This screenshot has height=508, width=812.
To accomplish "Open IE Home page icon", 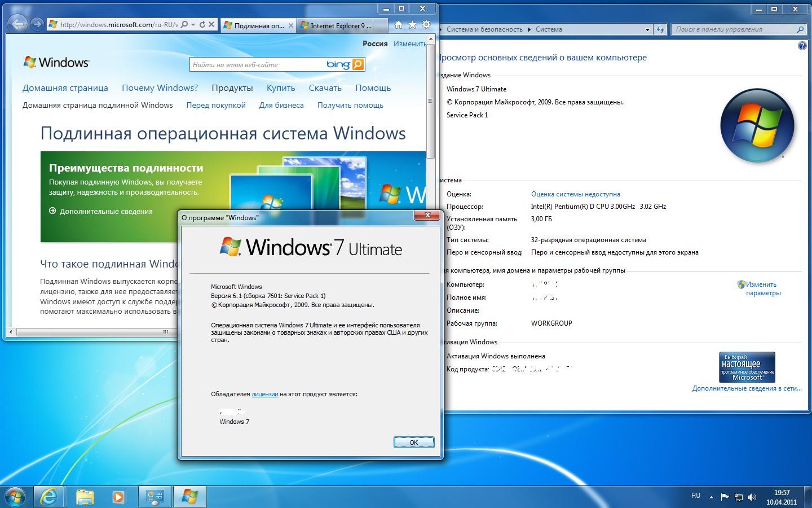I will point(399,25).
